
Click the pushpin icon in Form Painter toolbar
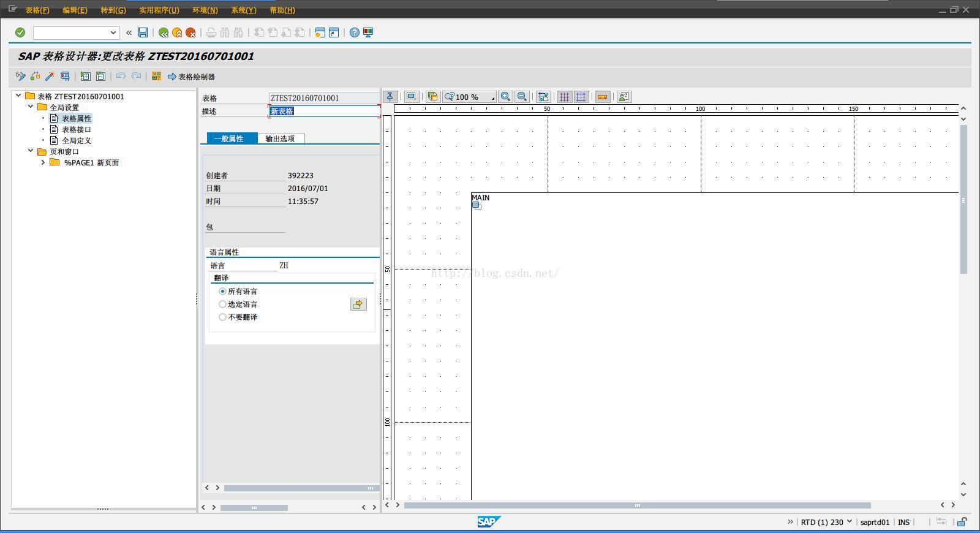point(390,97)
